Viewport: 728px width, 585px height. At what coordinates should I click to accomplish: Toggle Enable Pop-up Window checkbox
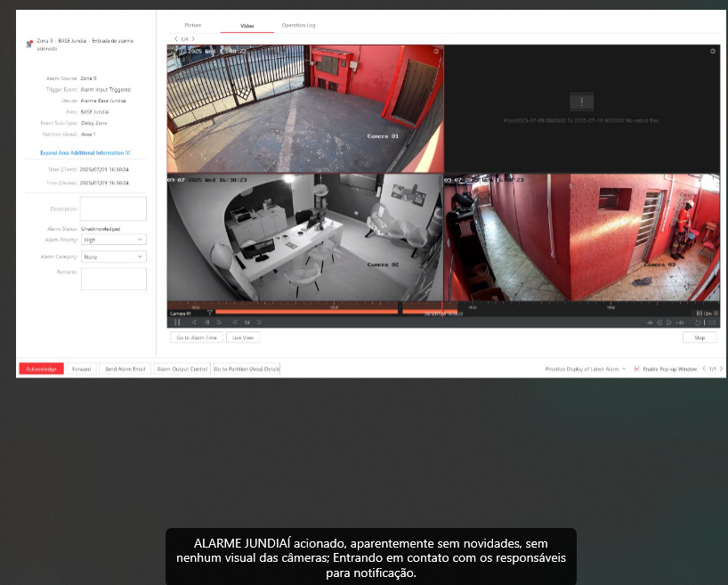coord(637,369)
